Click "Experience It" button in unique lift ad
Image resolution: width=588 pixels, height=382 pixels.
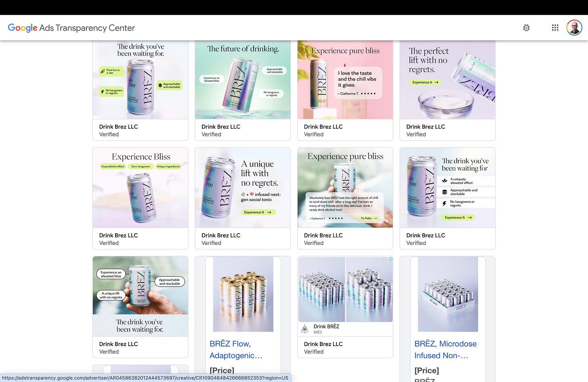258,212
